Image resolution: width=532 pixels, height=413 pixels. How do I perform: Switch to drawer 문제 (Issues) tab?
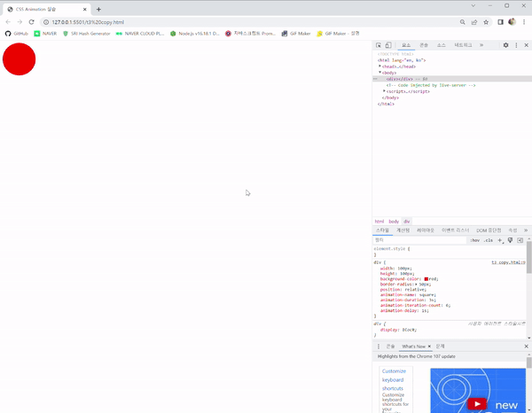coord(440,347)
